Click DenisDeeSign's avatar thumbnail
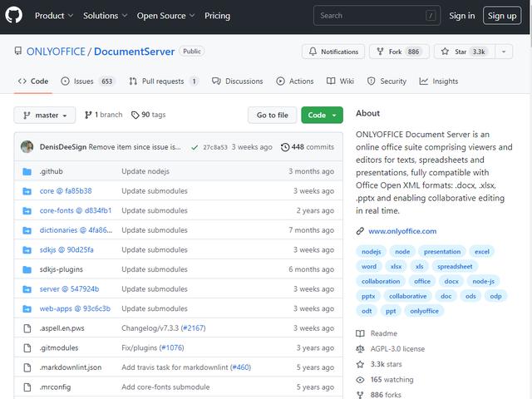Screen dimensions: 532x399 (27, 147)
